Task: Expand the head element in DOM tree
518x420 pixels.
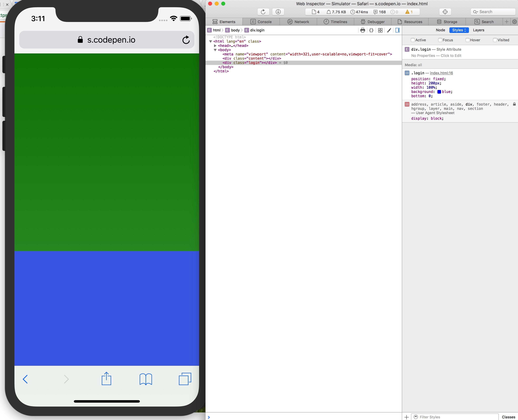Action: pyautogui.click(x=215, y=46)
